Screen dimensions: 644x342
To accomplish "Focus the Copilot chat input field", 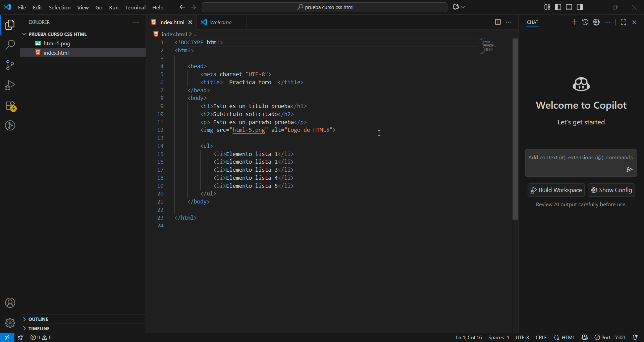I will click(x=581, y=163).
